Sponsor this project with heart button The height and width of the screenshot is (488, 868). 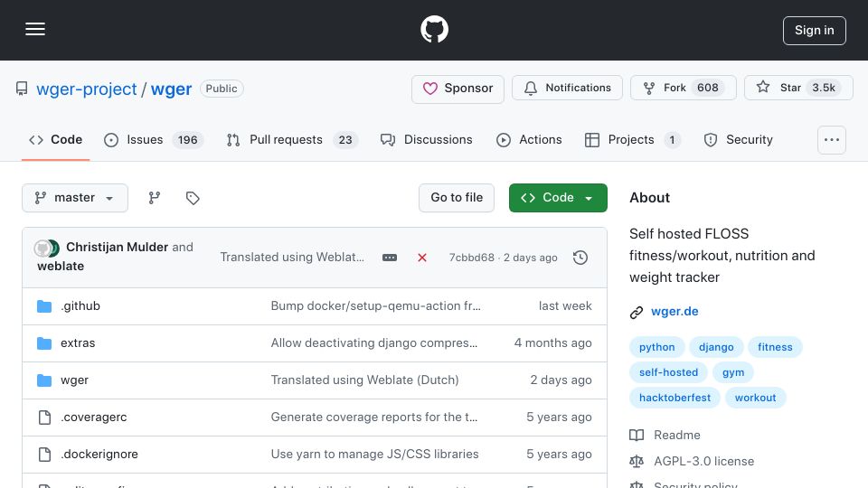pyautogui.click(x=458, y=89)
